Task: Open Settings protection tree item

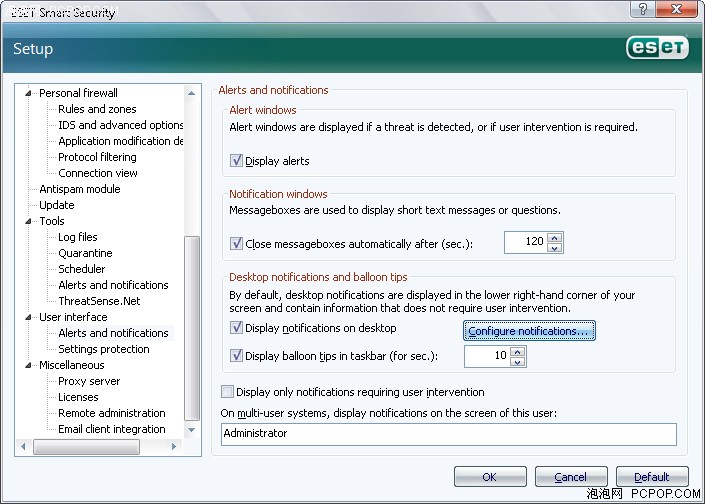Action: pyautogui.click(x=103, y=349)
